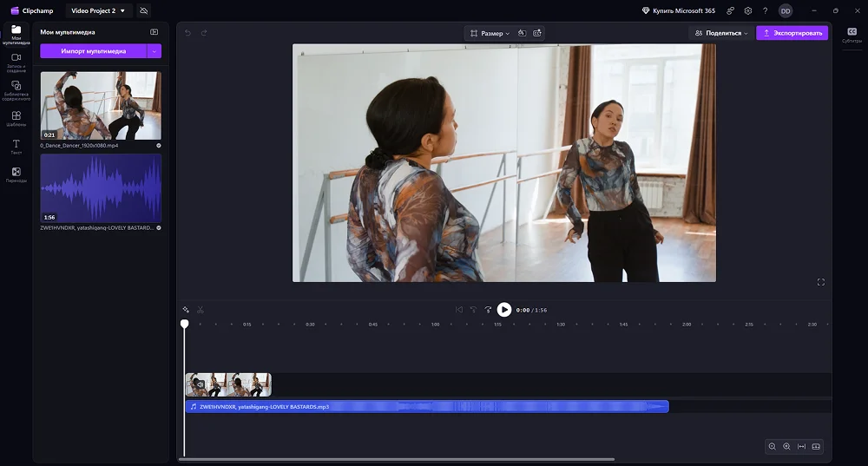Click the cloud sync off icon
This screenshot has width=868, height=466.
click(144, 10)
